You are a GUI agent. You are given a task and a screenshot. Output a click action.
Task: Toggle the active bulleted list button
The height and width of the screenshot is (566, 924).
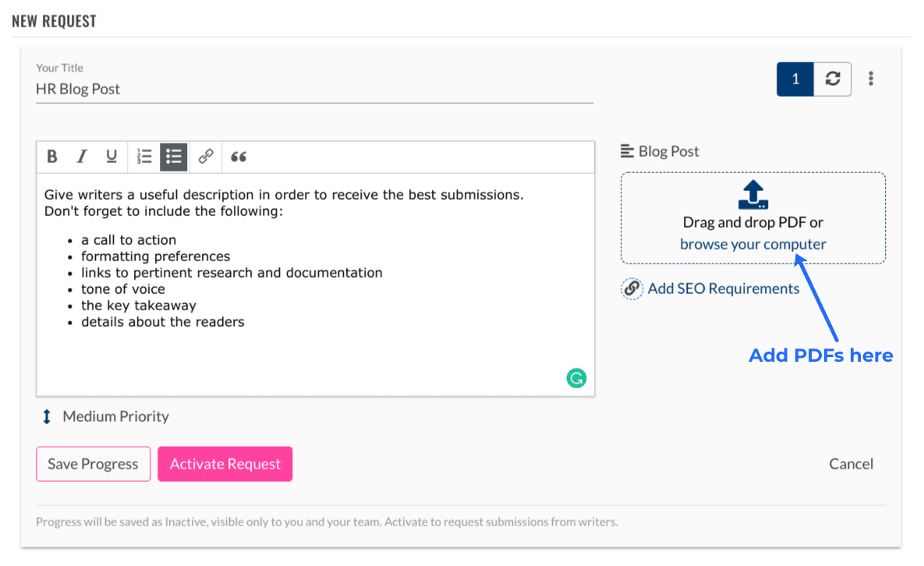coord(174,157)
